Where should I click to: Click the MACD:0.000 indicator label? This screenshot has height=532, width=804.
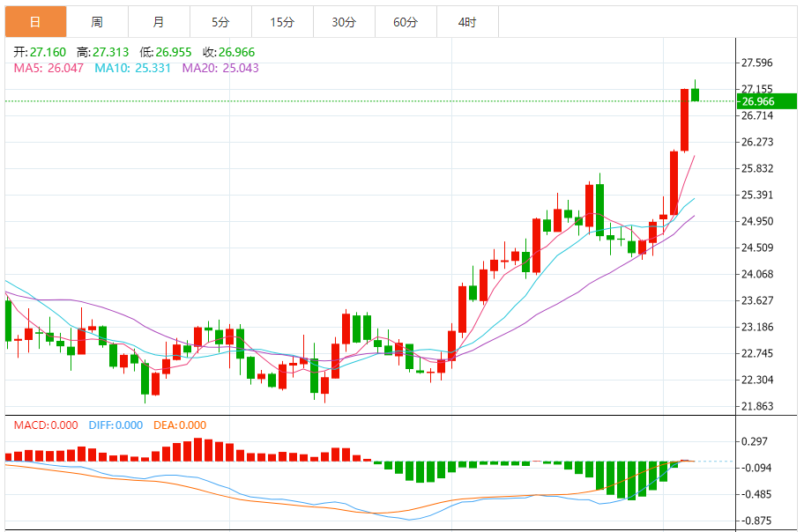(46, 425)
